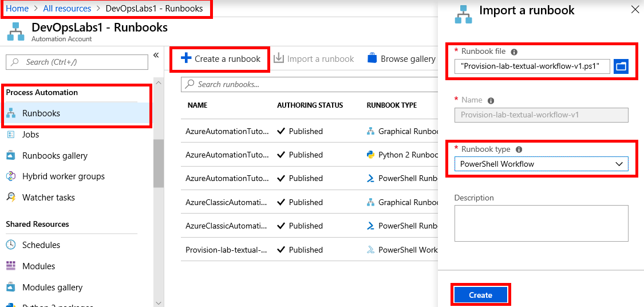Click the Modules grid icon
644x307 pixels.
point(11,266)
